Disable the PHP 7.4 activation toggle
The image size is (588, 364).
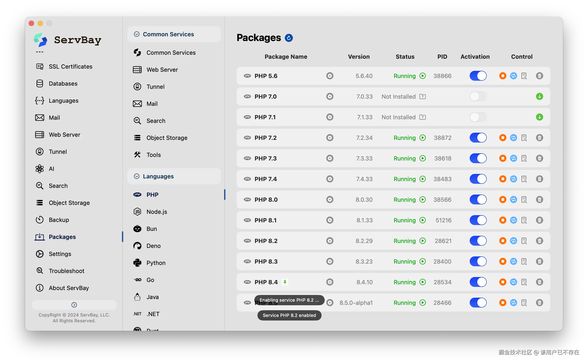point(478,179)
